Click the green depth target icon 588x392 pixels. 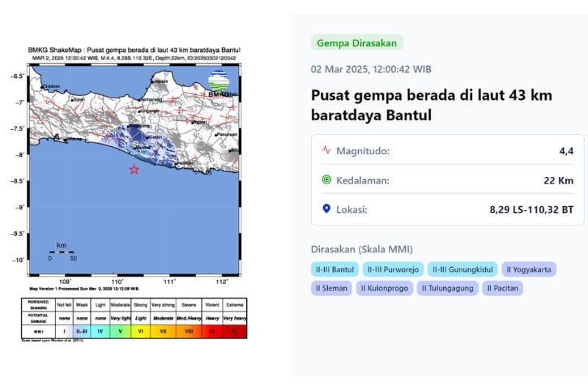[x=326, y=180]
